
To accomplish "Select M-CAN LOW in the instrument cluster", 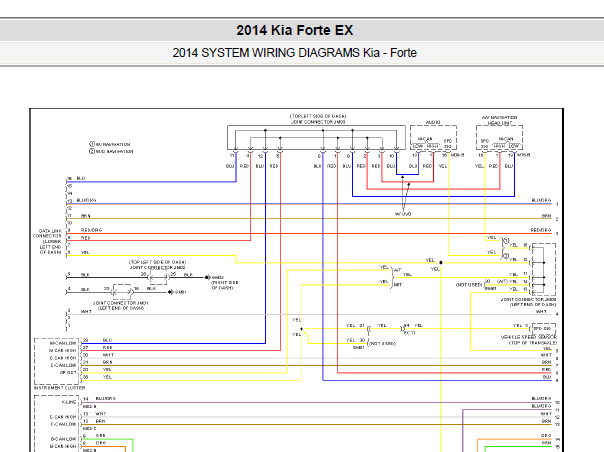I will click(62, 343).
